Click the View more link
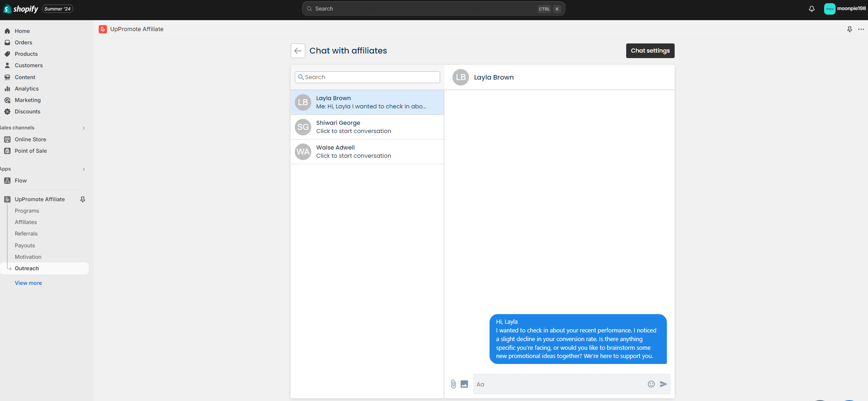 coord(28,283)
